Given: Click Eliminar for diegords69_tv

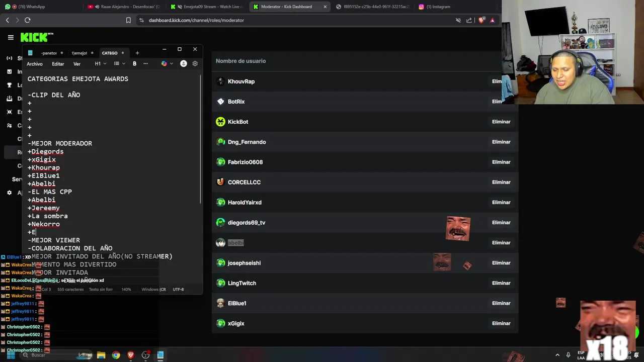Looking at the screenshot, I should 501,222.
